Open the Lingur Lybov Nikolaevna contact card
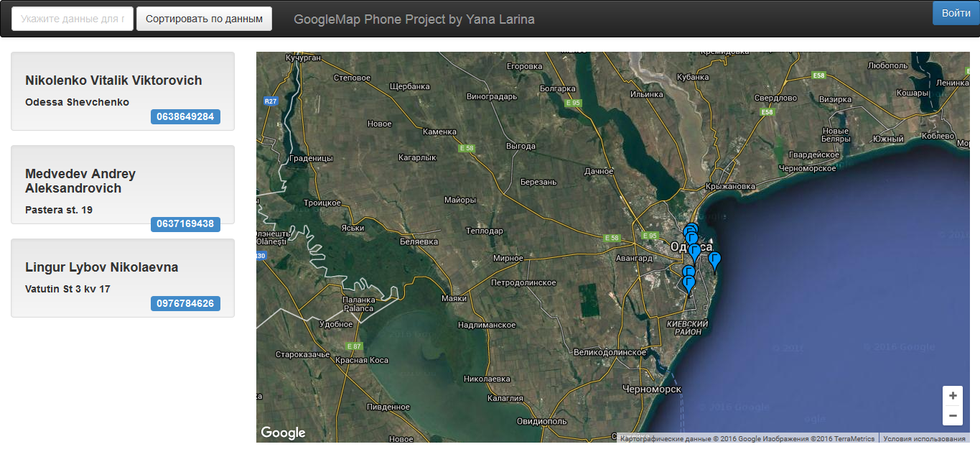 coord(123,278)
